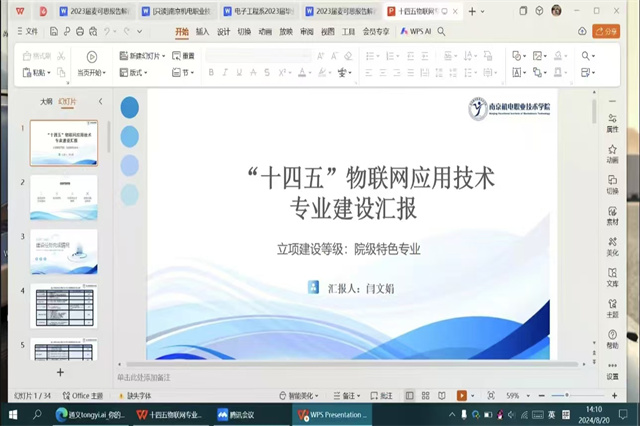Click the 当页开始 play from current slide icon

point(91,57)
